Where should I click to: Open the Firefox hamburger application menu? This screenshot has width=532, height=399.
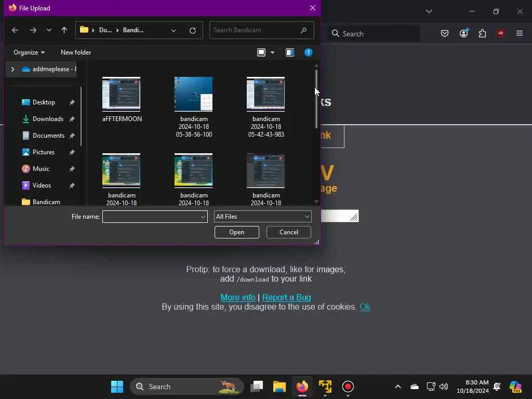(520, 33)
